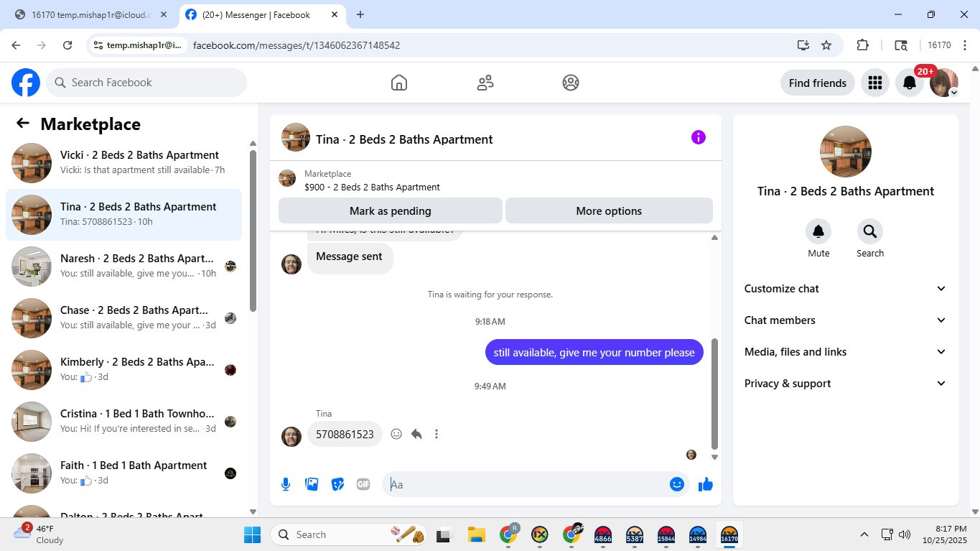Focus the Search Facebook field
This screenshot has height=551, width=980.
[146, 83]
